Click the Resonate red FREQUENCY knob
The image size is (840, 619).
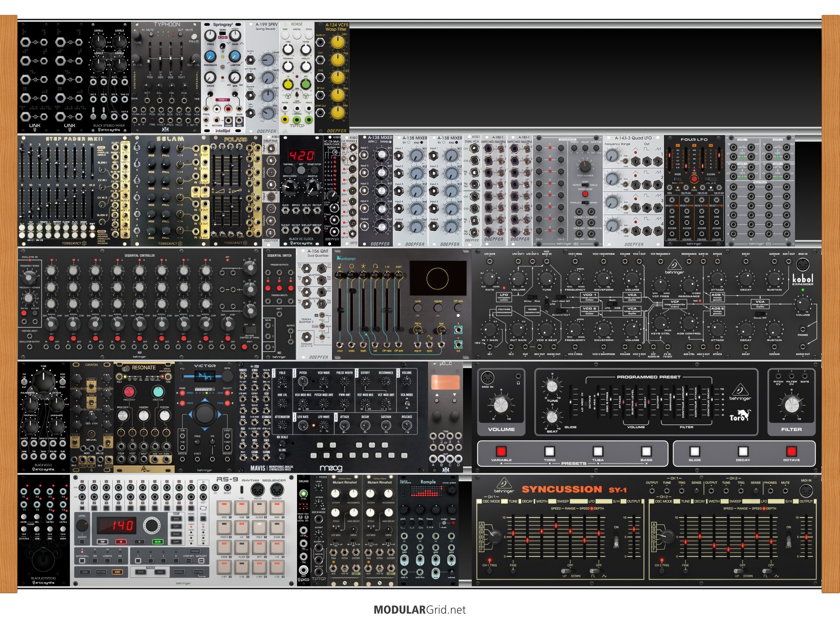coord(129,391)
